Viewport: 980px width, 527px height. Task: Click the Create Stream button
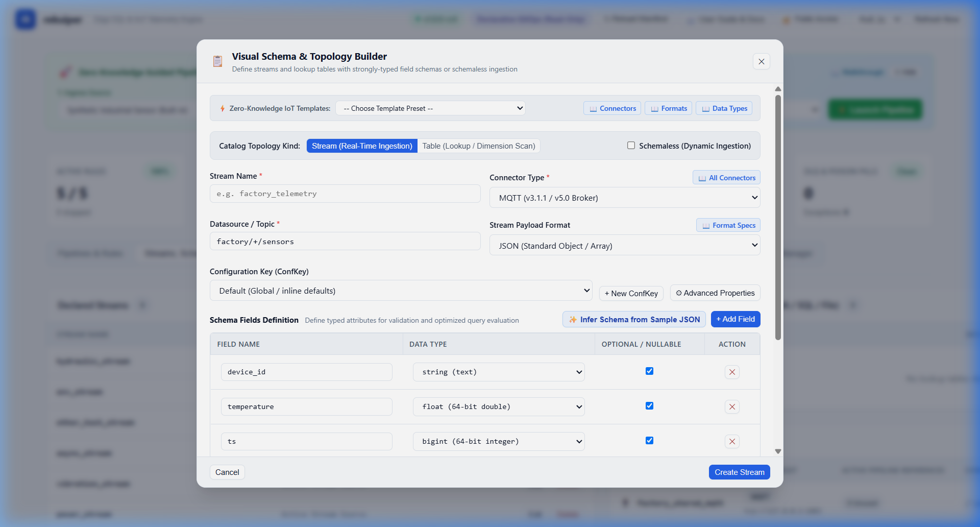[740, 472]
